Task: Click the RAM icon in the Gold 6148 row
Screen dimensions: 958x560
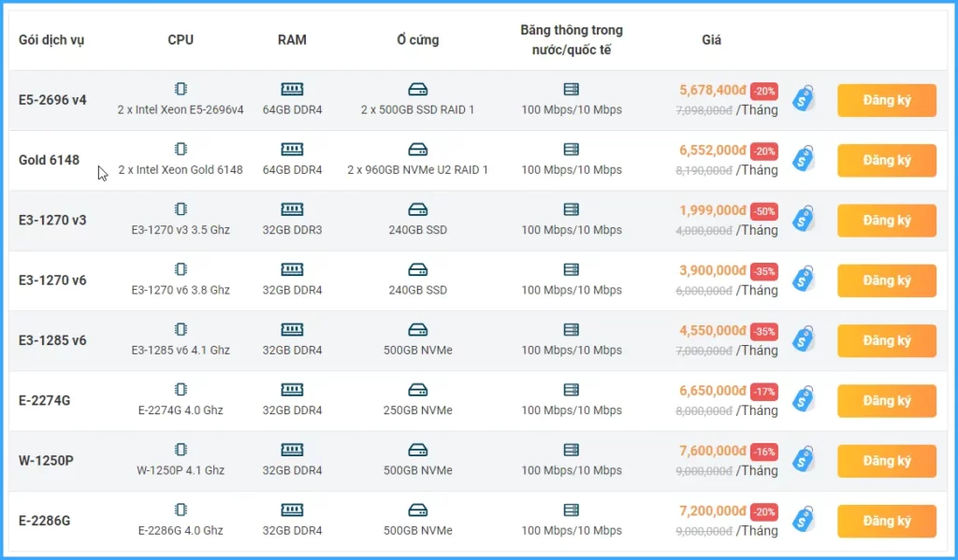Action: tap(292, 148)
